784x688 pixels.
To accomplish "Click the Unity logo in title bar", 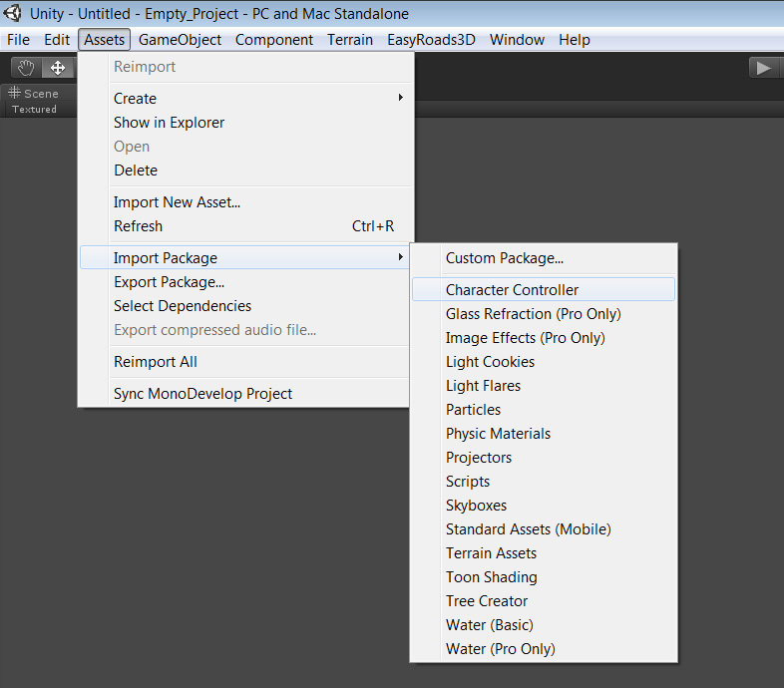I will 13,13.
